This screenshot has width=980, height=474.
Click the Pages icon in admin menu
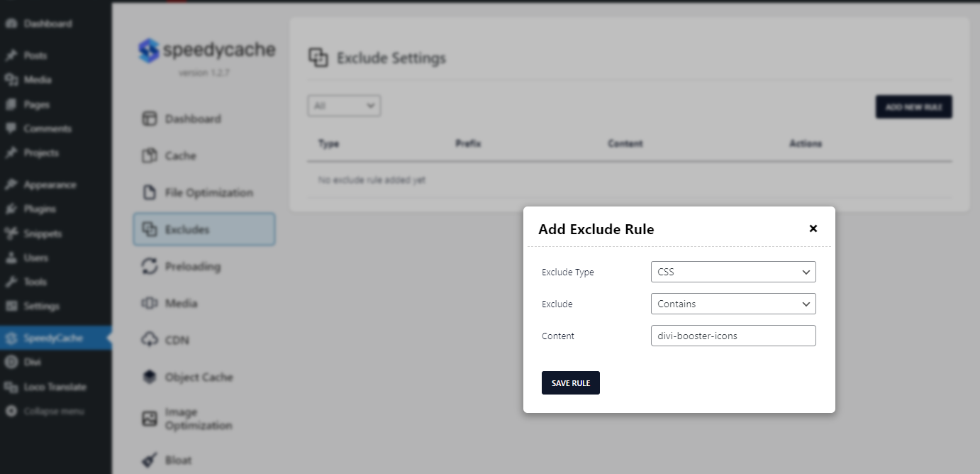(11, 104)
